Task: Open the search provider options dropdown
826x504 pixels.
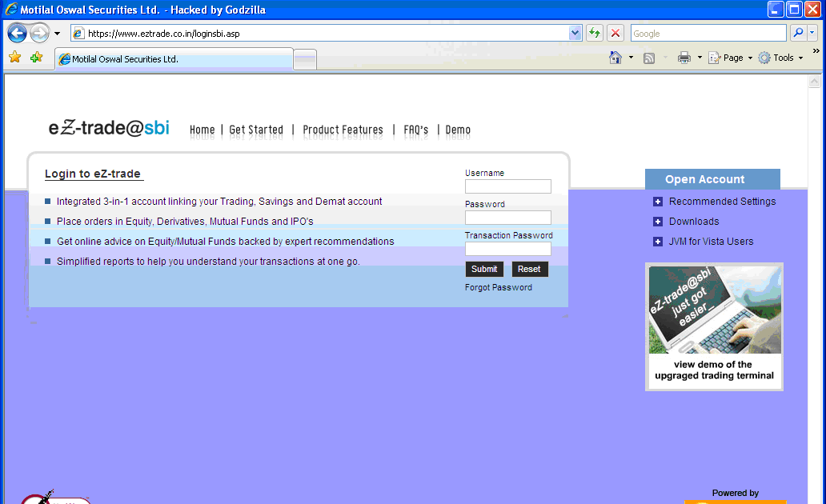Action: tap(812, 33)
